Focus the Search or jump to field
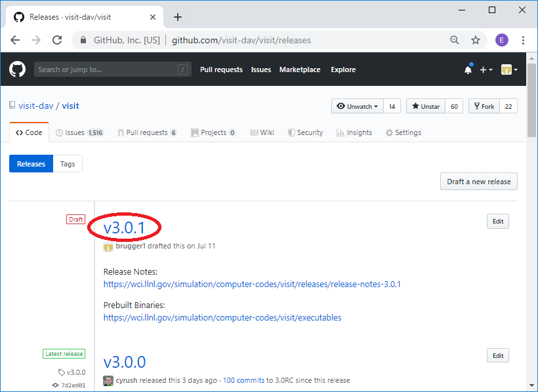The image size is (538, 392). pos(113,69)
